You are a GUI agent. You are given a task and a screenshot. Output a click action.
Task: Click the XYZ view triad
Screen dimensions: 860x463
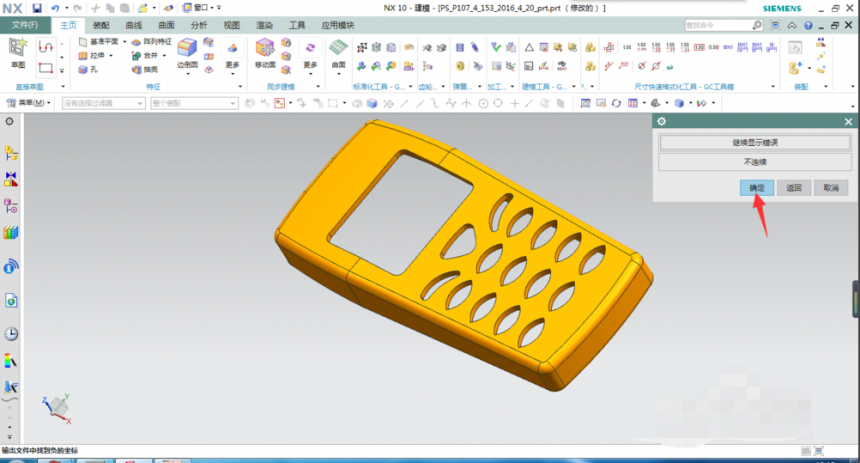click(56, 408)
